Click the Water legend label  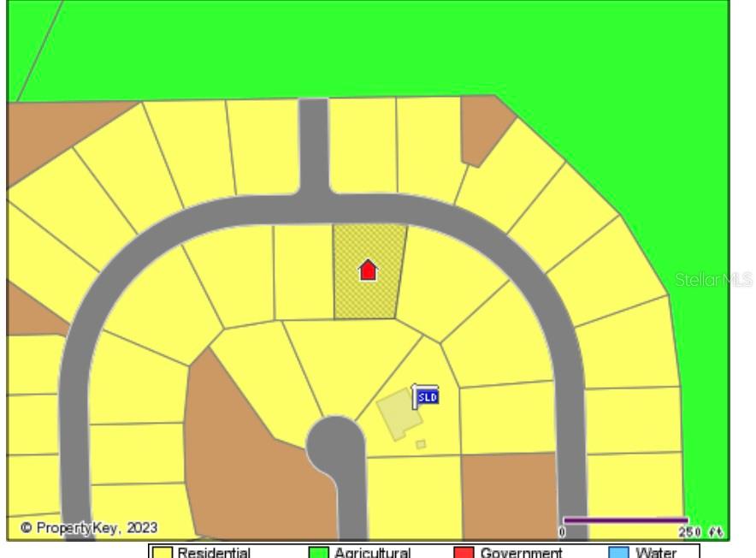click(656, 553)
